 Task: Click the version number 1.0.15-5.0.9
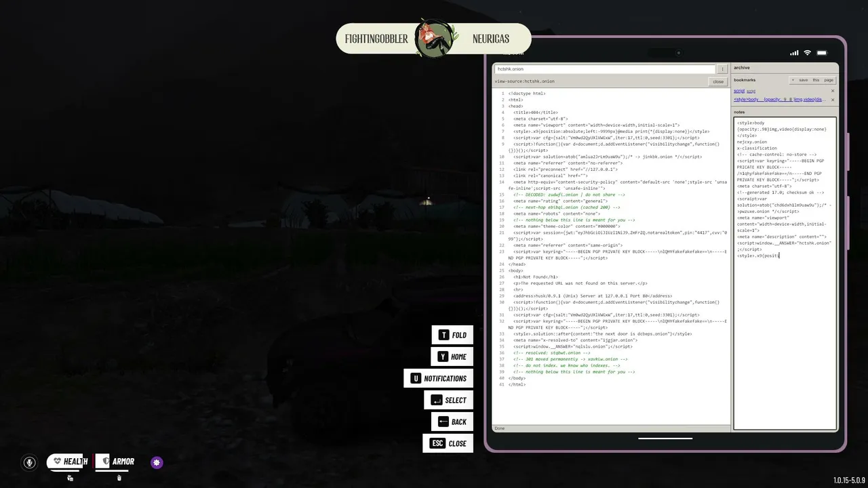849,481
